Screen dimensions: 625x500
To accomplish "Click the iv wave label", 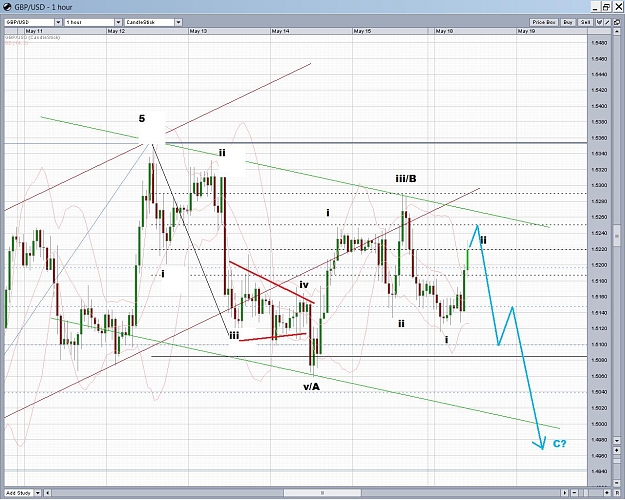I will pyautogui.click(x=304, y=285).
